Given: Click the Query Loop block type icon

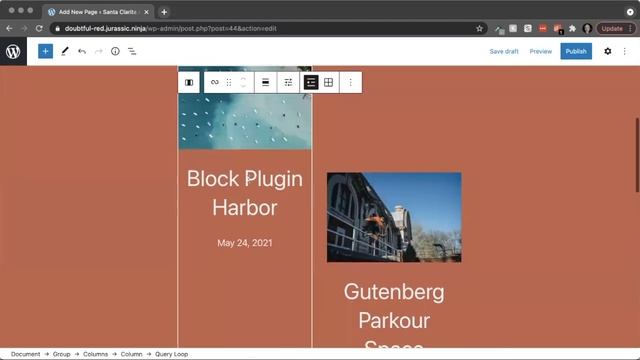Looking at the screenshot, I should coord(215,82).
